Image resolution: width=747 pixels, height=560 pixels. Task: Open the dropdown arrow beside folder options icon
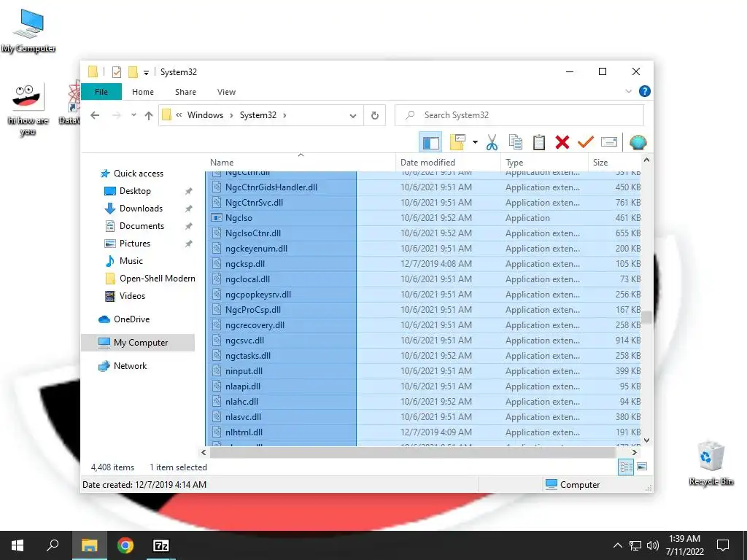(475, 142)
